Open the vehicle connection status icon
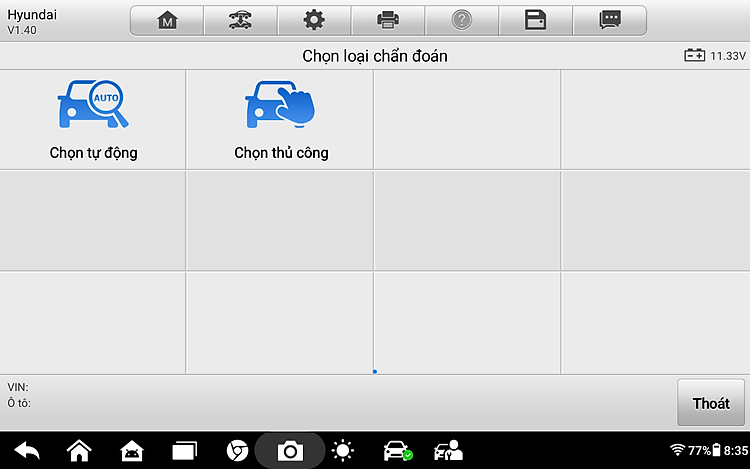This screenshot has height=469, width=750. [x=397, y=451]
